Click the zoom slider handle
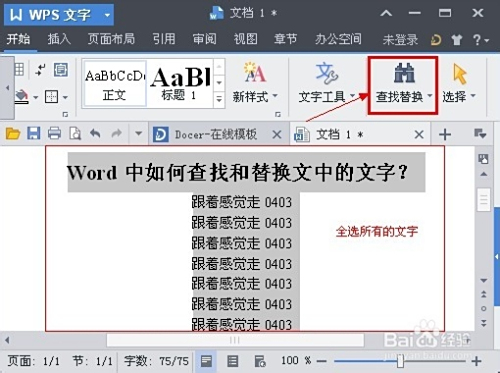The width and height of the screenshot is (500, 373). [400, 361]
